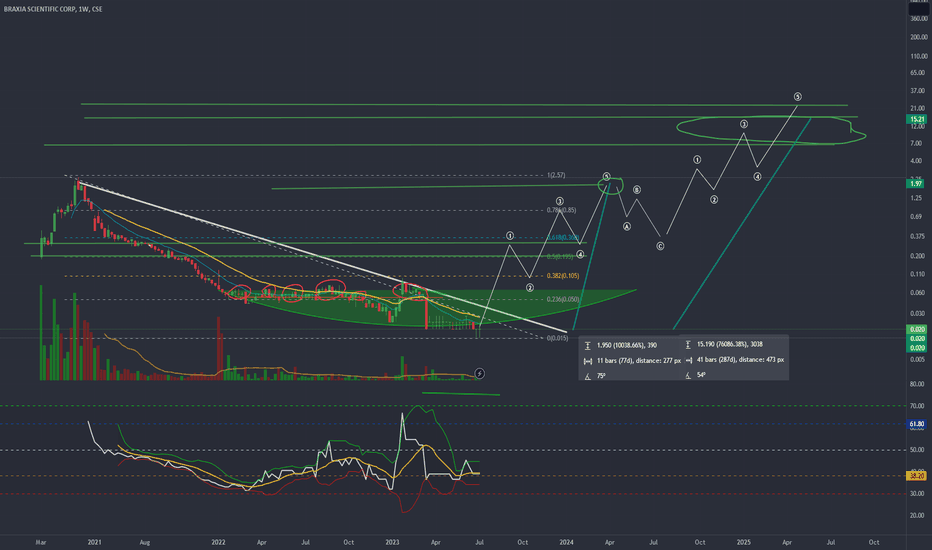
Task: Click the 21.00 price axis label
Action: 917,108
